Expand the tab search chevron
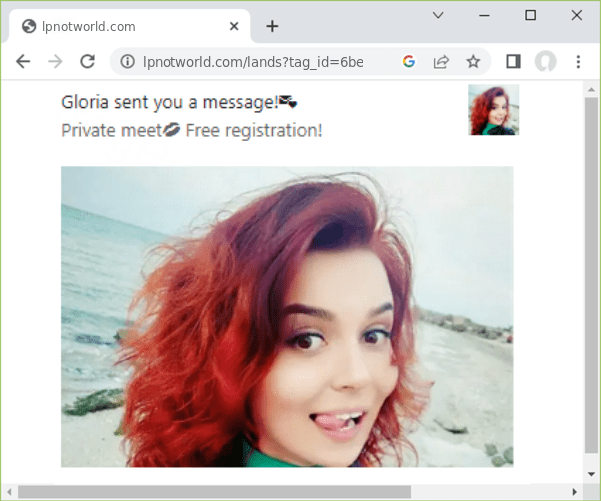Screen dimensions: 601x501 (438, 15)
